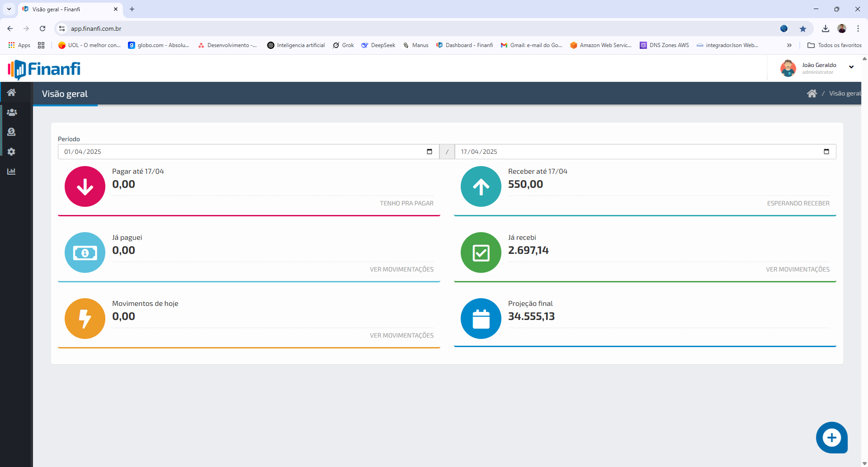
Task: Click the breadcrumb home icon
Action: tap(812, 93)
